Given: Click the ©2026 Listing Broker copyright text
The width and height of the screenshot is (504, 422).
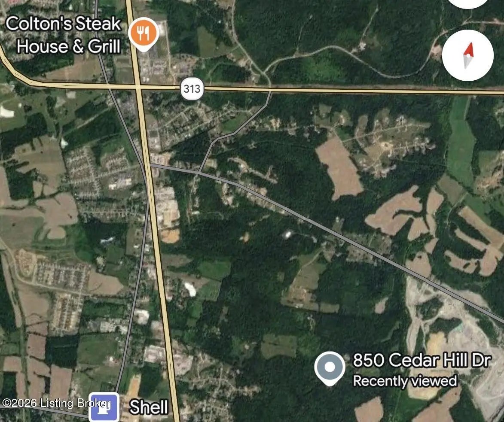Looking at the screenshot, I should pos(56,403).
